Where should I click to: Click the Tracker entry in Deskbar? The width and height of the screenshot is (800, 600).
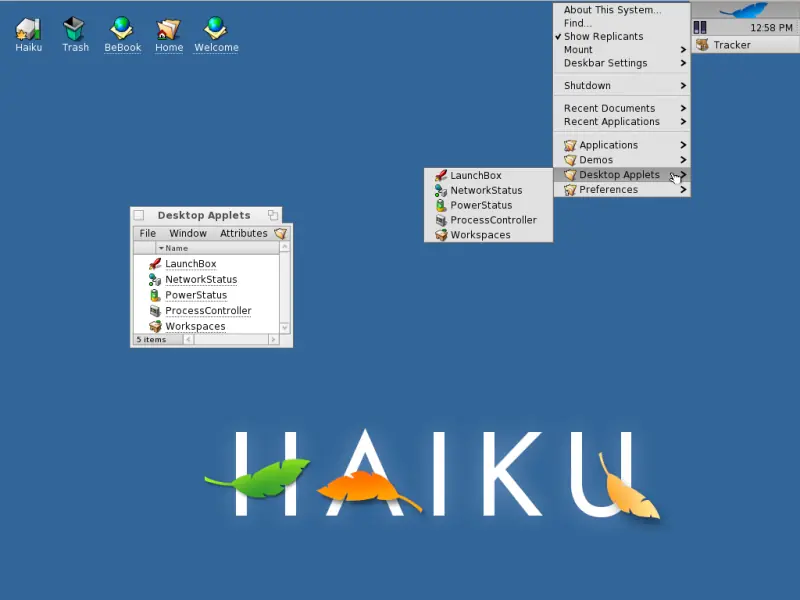click(x=745, y=45)
